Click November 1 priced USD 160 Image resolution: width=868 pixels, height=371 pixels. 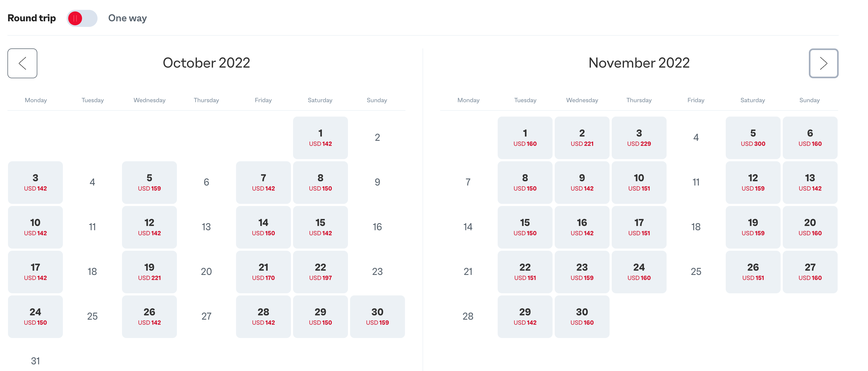(525, 137)
